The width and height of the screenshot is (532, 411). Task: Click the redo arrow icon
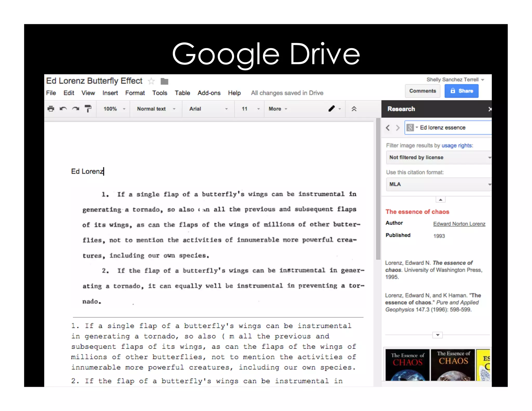[76, 109]
